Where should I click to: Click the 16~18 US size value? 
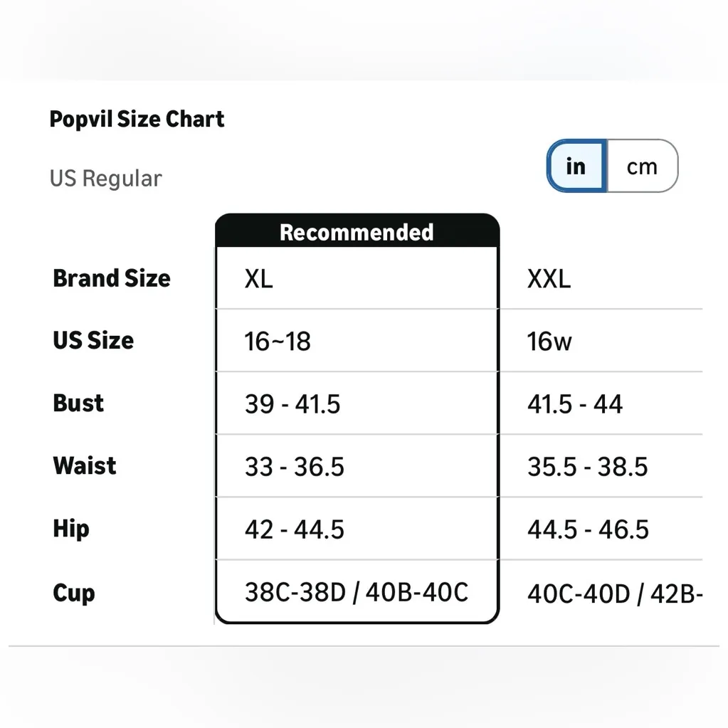click(x=278, y=342)
